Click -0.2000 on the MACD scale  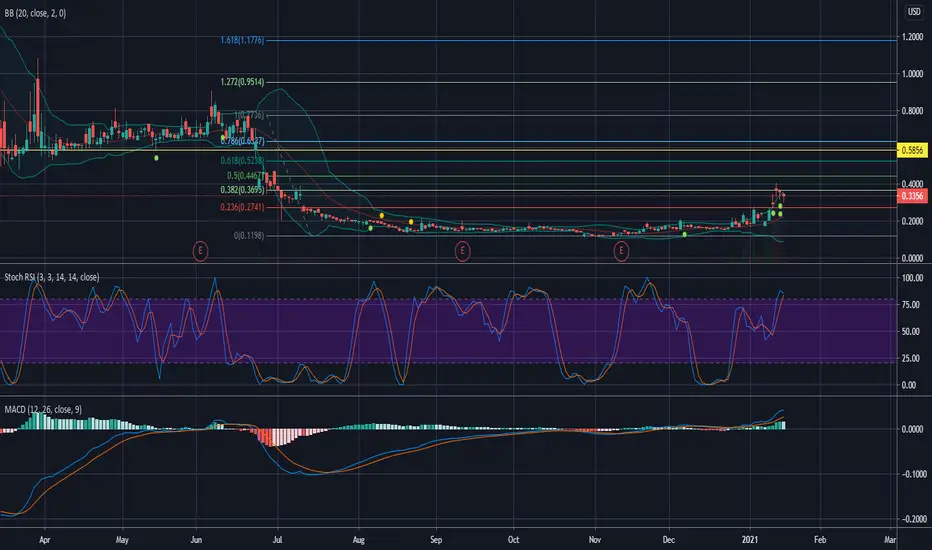click(912, 519)
